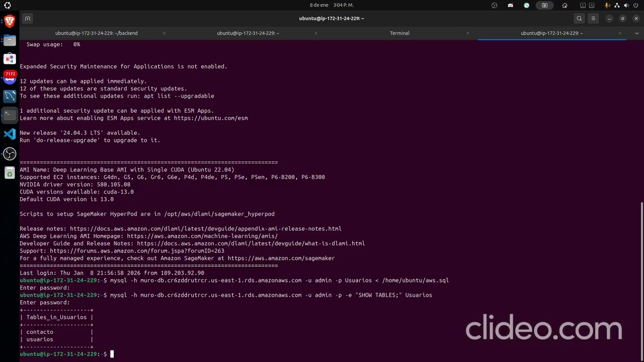Screen dimensions: 644x362
Task: Open the date and time 3:04 P.M. menu
Action: (x=332, y=5)
